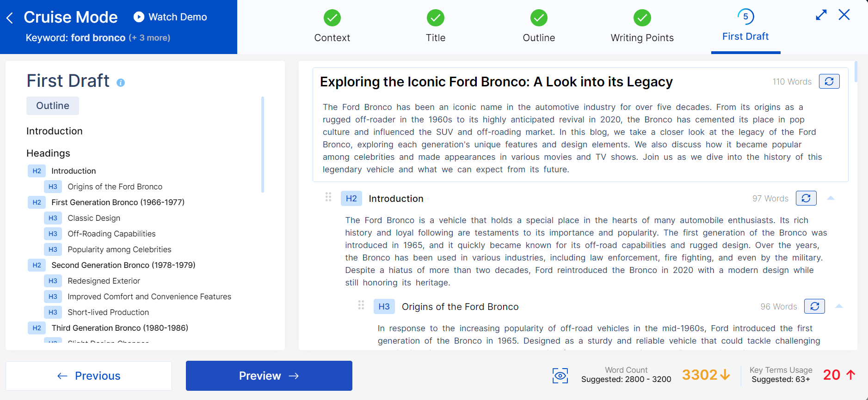Open the Preview step
The image size is (868, 400).
269,376
